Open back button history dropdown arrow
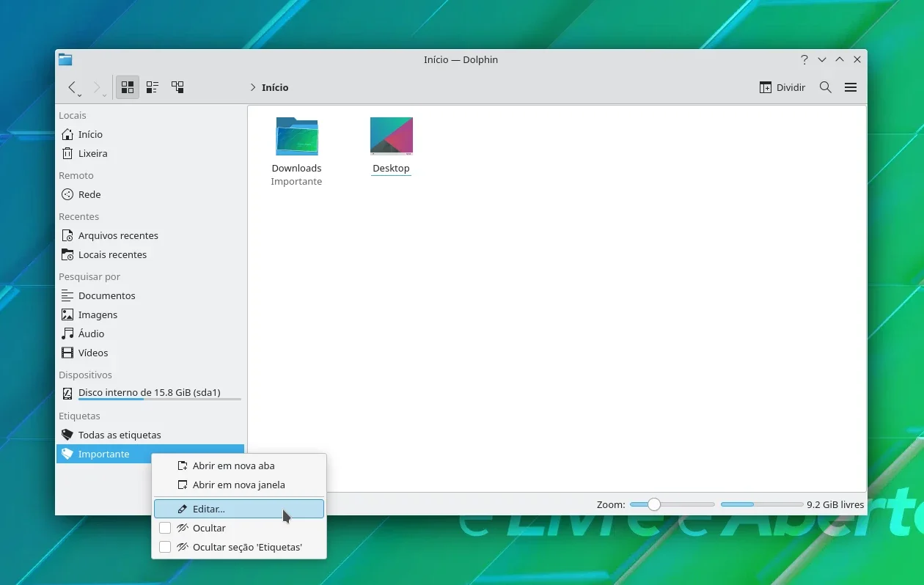 pyautogui.click(x=79, y=95)
